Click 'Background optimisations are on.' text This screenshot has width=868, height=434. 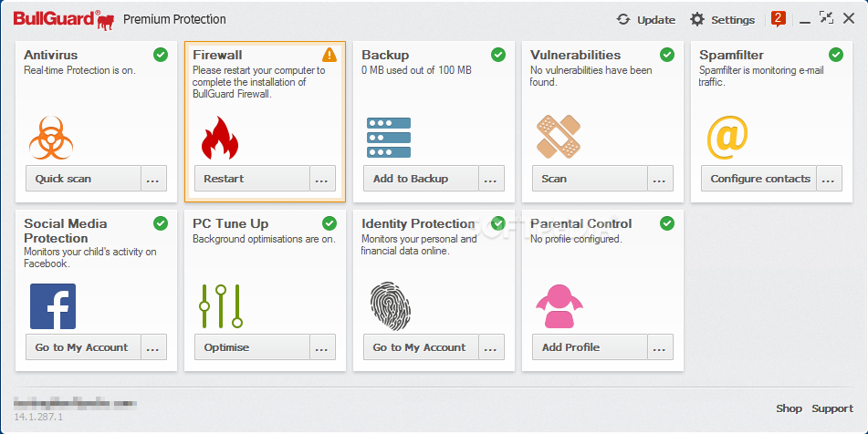pos(264,239)
